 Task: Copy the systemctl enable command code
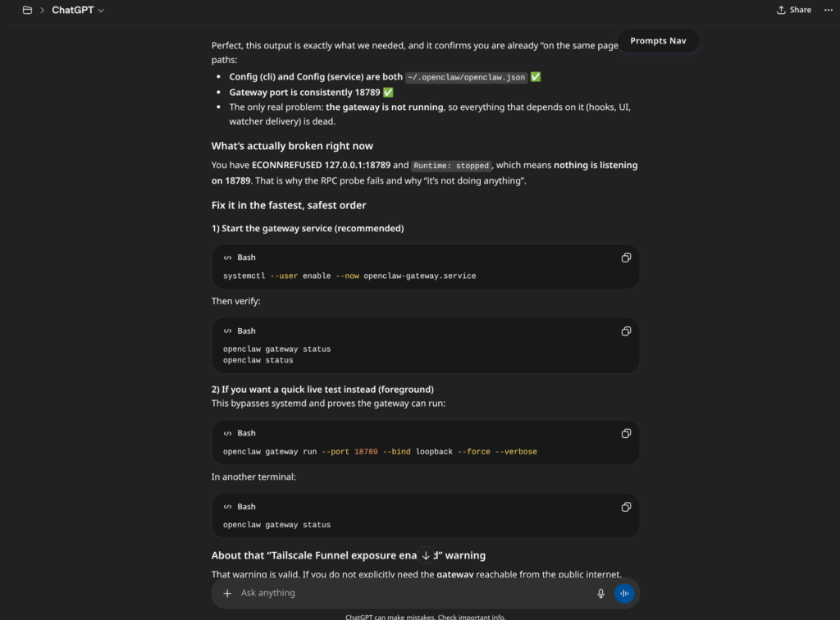626,258
